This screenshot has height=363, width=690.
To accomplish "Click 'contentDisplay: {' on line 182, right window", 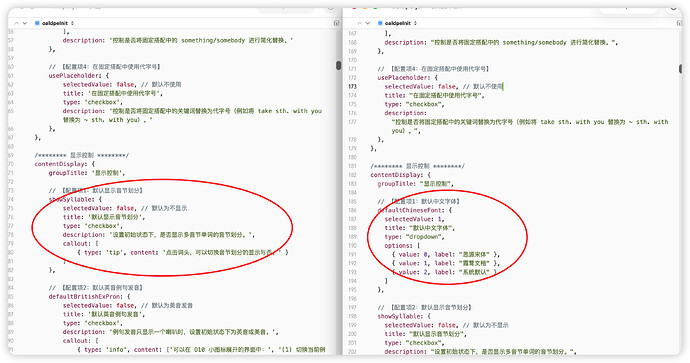I will click(x=400, y=175).
